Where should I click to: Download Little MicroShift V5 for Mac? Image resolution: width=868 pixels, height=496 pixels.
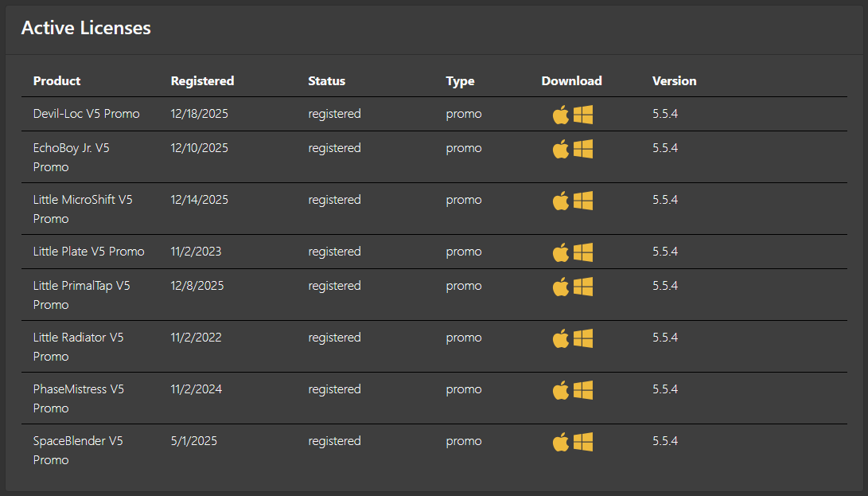[561, 201]
